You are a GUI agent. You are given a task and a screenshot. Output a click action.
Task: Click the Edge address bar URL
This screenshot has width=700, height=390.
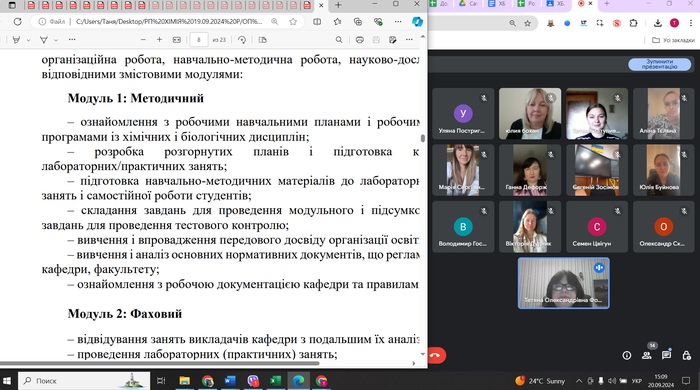[x=169, y=21]
